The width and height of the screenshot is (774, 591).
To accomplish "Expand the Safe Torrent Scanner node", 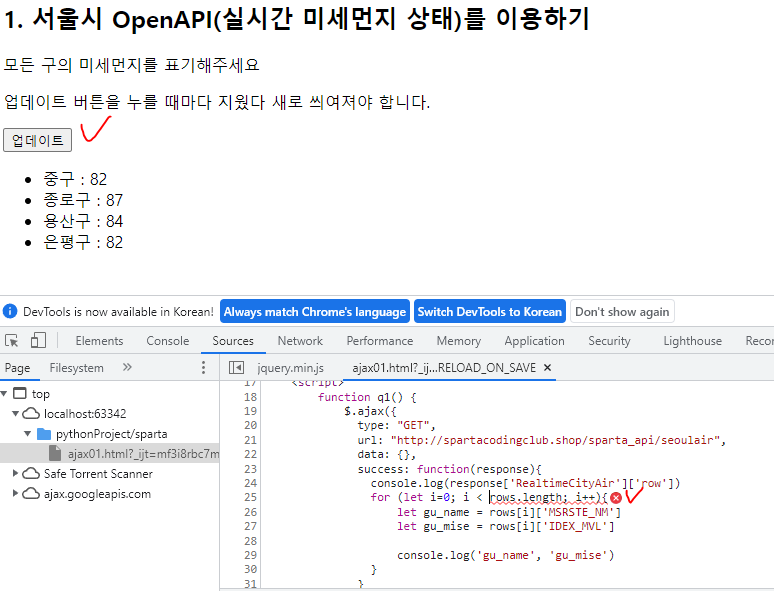I will pyautogui.click(x=15, y=473).
